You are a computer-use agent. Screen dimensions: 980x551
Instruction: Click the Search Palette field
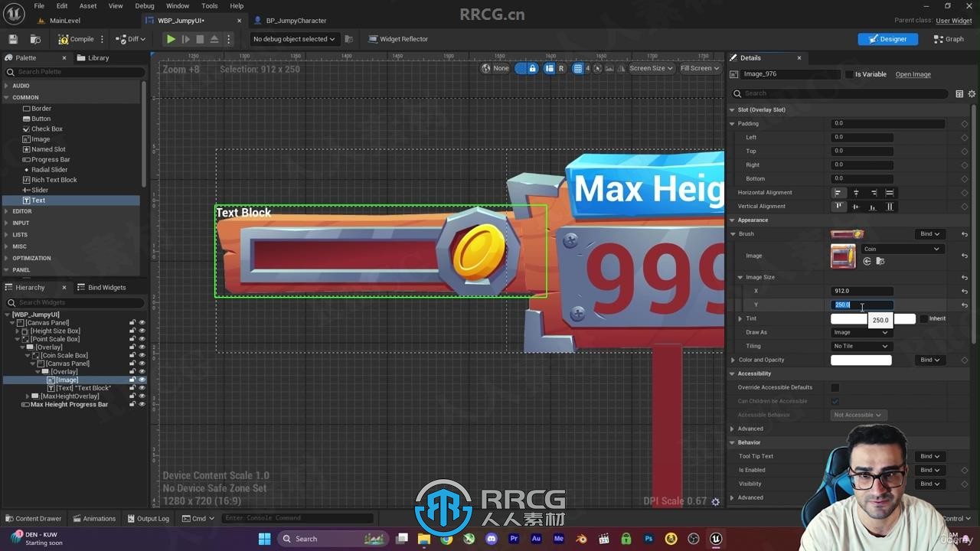pos(74,72)
